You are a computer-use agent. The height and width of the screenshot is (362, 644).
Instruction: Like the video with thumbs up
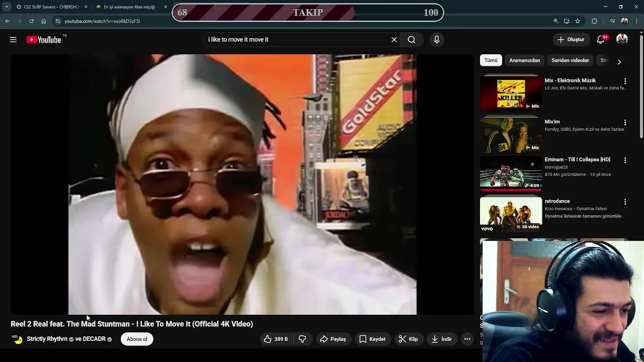tap(276, 339)
